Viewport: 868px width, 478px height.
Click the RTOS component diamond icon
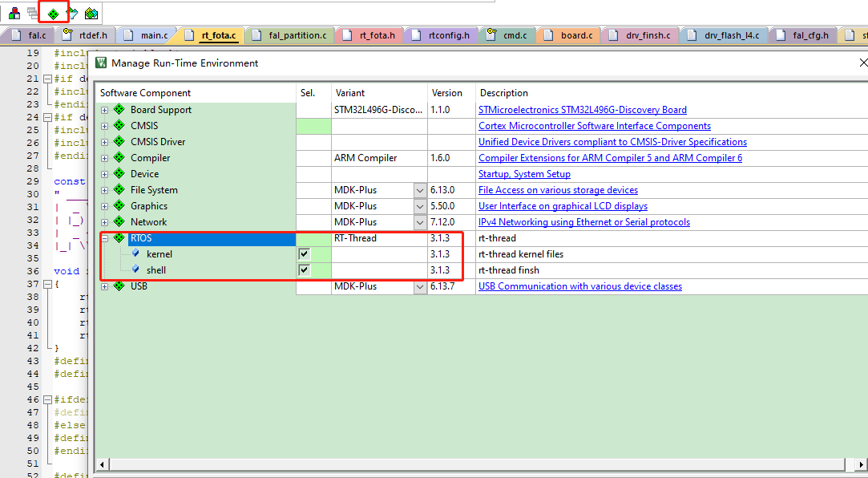click(x=119, y=237)
